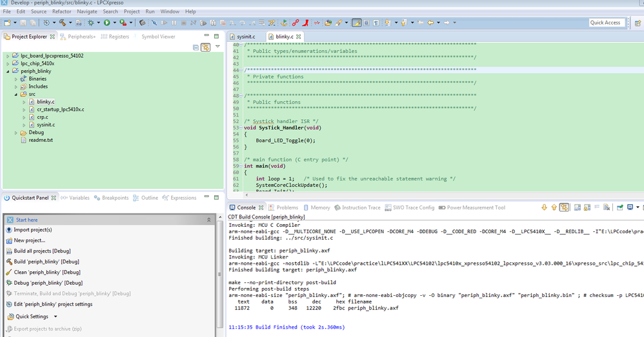Open SWO Trace Config tab
The width and height of the screenshot is (644, 337).
410,207
